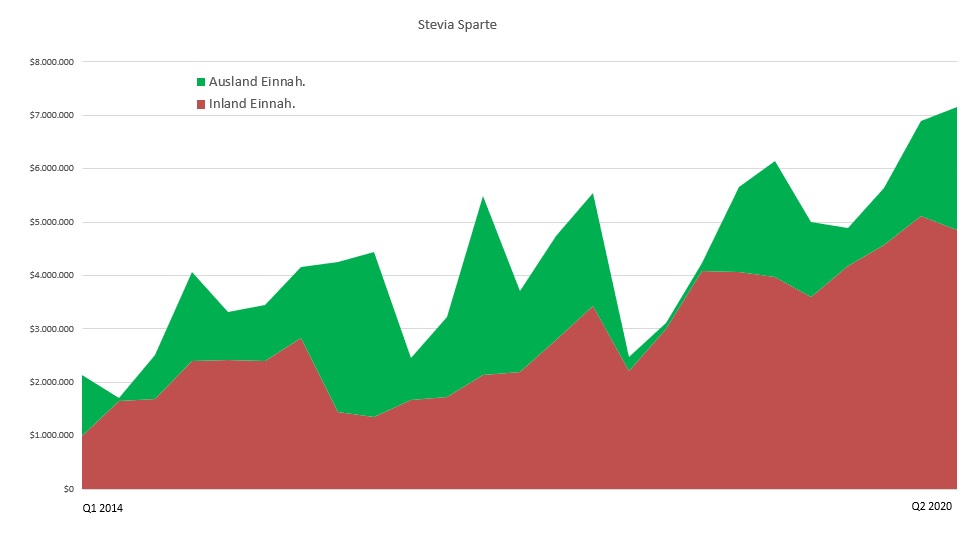
Task: Select the red Inland Einnah. legend swatch
Action: tap(201, 104)
